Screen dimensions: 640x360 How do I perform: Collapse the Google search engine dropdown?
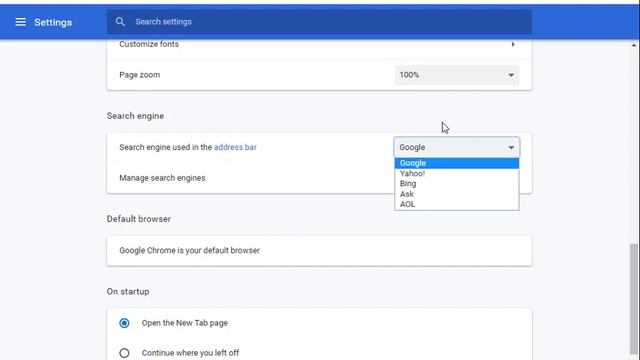tap(457, 147)
